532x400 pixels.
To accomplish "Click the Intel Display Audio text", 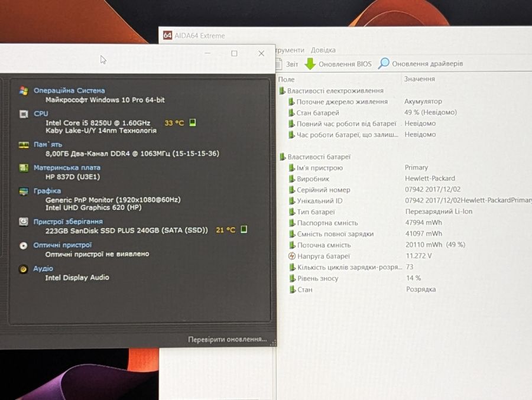I will 77,278.
